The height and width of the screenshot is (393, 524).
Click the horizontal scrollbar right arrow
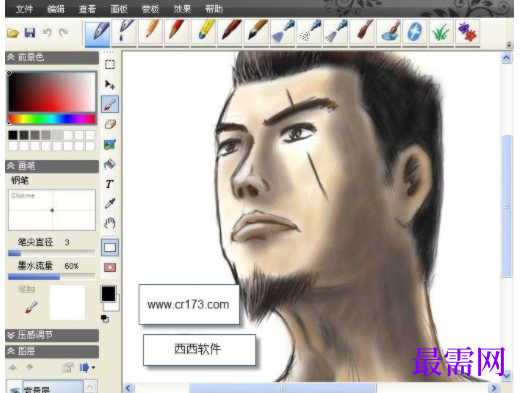click(494, 388)
